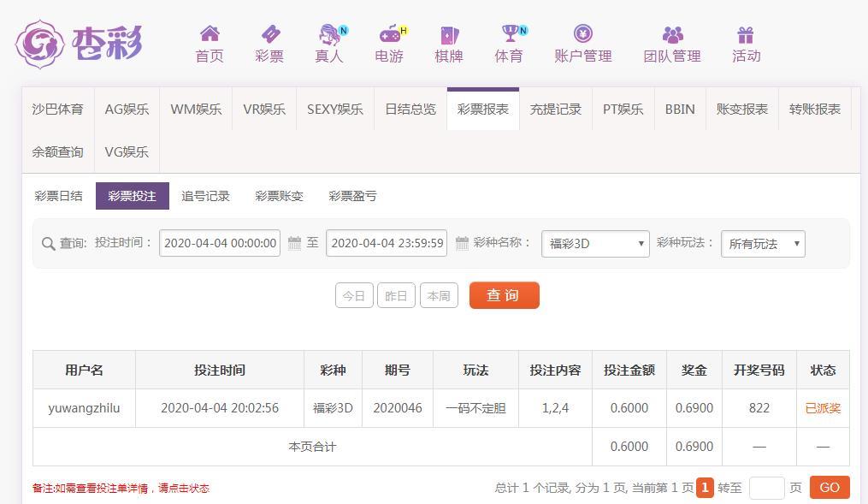The image size is (868, 504).
Task: Focus the start time input field
Action: pos(220,243)
